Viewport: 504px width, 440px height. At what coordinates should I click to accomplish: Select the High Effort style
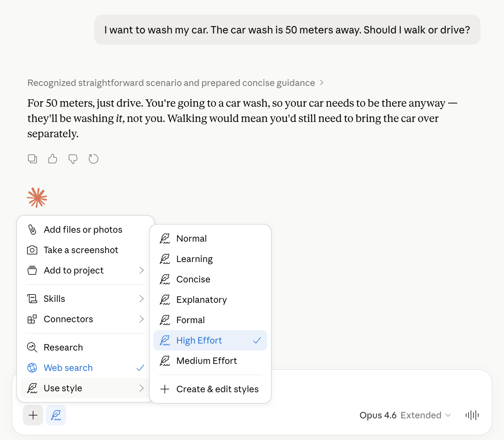point(210,340)
